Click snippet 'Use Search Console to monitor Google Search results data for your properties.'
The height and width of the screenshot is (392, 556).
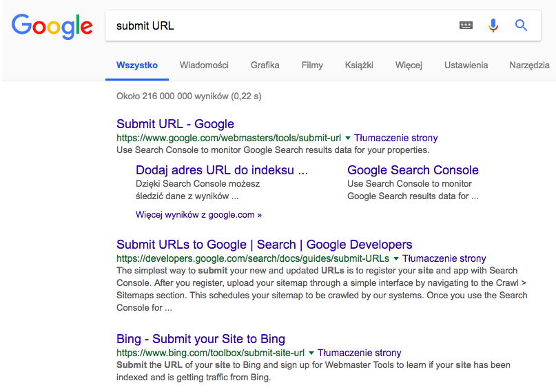[x=273, y=150]
